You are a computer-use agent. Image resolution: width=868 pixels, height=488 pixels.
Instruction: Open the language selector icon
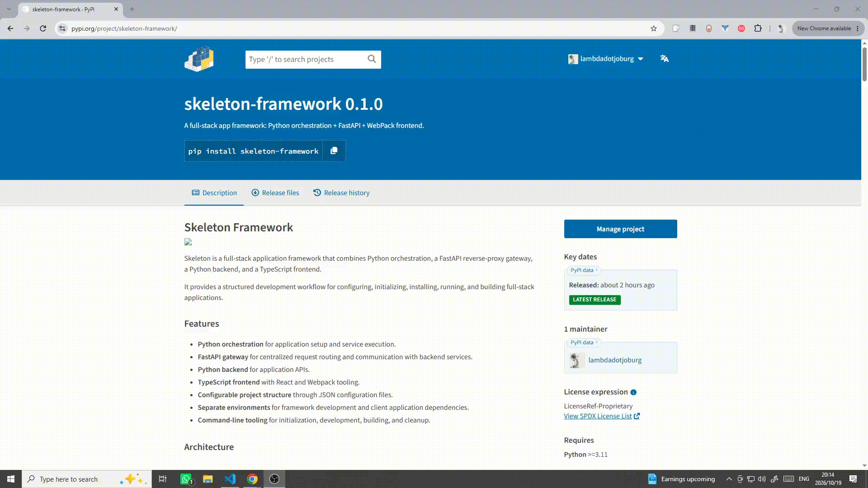[664, 59]
